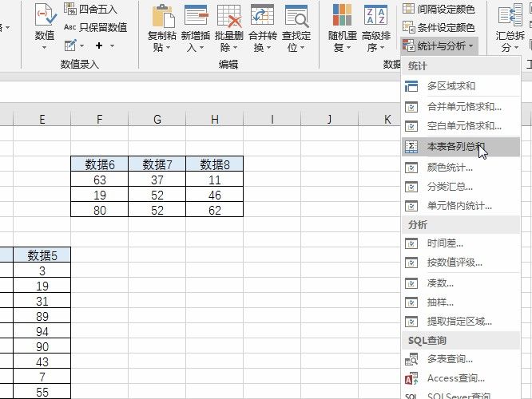Click the 数值 icon in ribbon
Image resolution: width=532 pixels, height=399 pixels.
[45, 16]
